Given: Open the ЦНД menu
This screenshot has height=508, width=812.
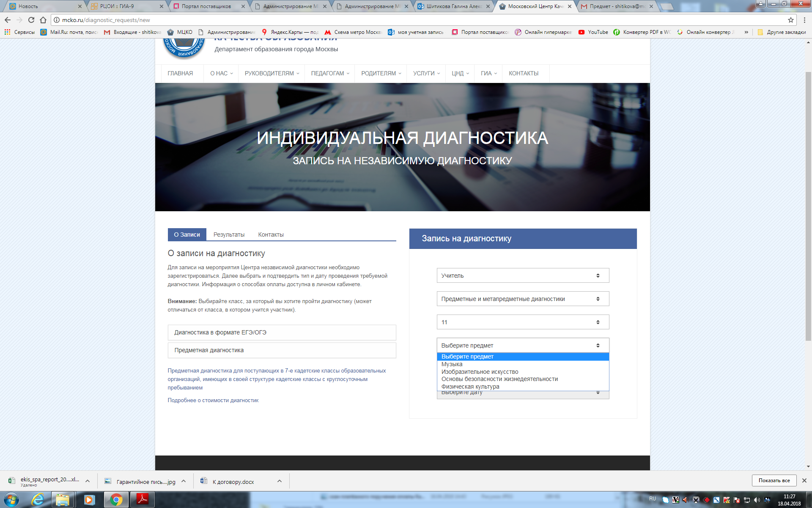Looking at the screenshot, I should (x=460, y=74).
